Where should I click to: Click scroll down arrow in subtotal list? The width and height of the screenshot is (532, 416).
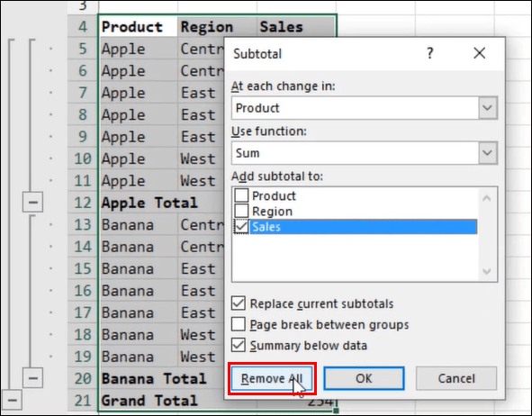[x=486, y=271]
